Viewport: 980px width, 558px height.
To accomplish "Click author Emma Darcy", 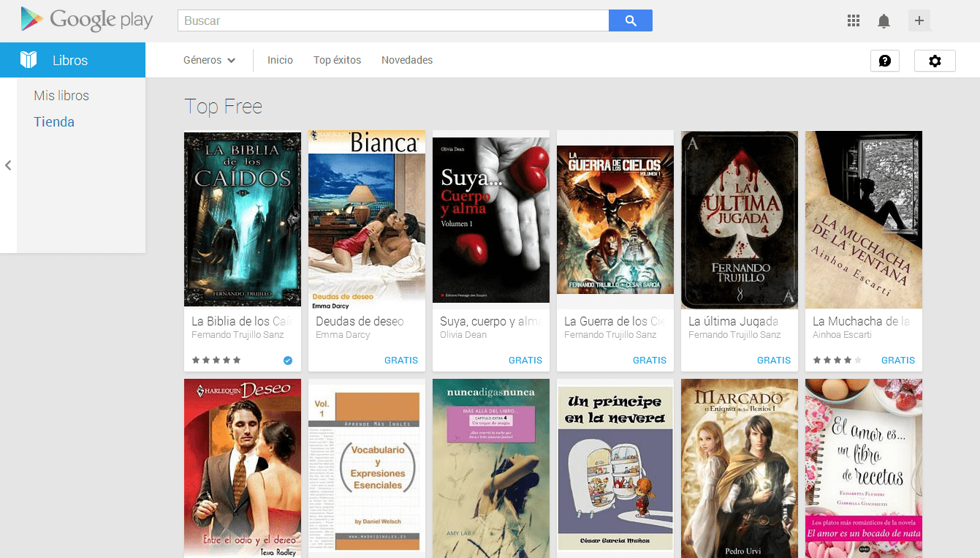I will (x=343, y=335).
